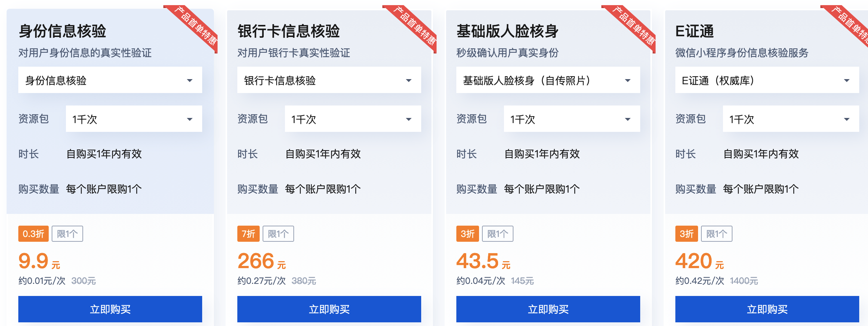Click the 限1个 tag next to 0.3折
The image size is (868, 326).
67,233
